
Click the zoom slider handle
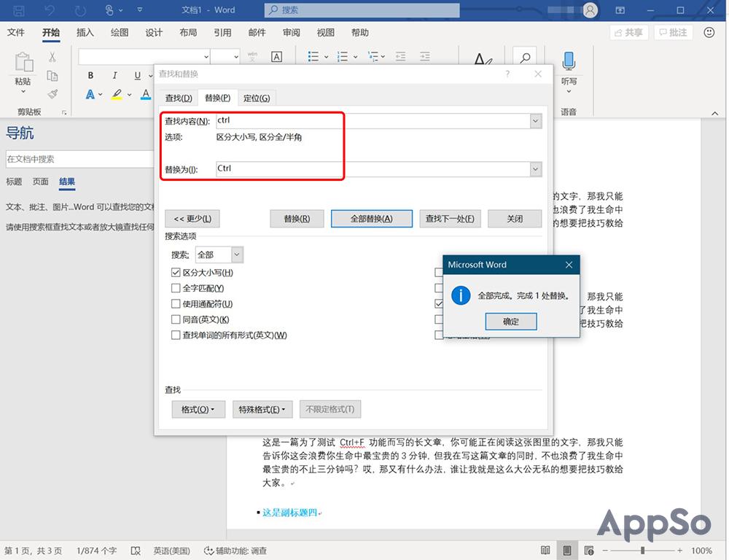point(642,551)
